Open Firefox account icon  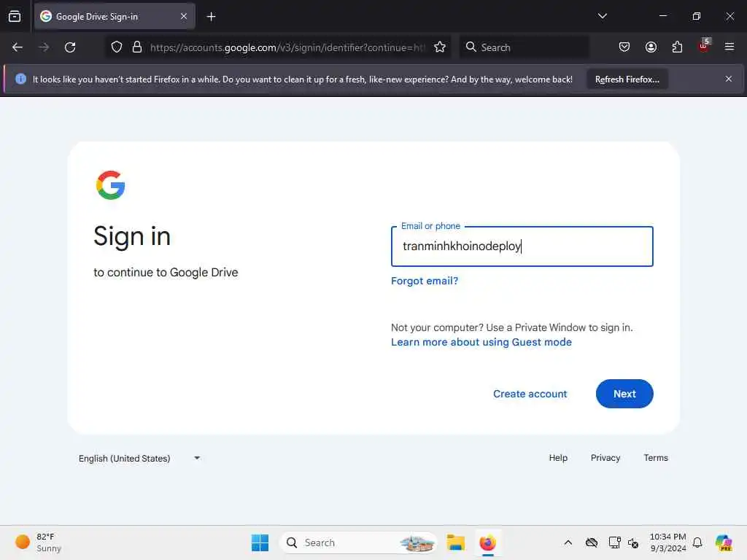pos(651,47)
